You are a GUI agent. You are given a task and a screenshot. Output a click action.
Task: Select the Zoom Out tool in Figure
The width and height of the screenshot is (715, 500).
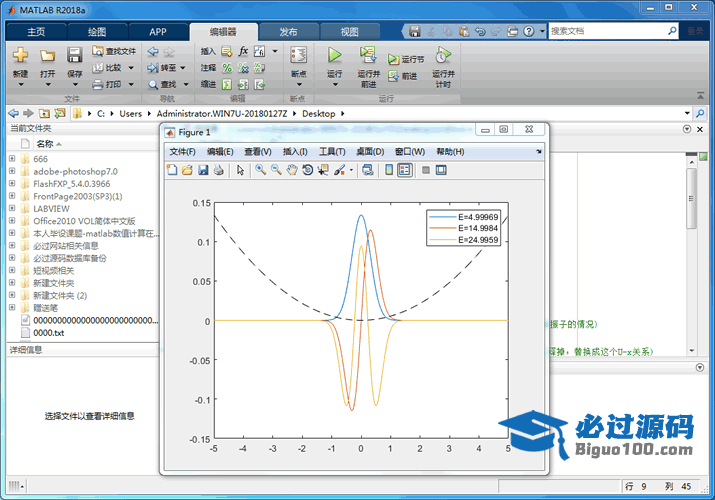(x=276, y=170)
